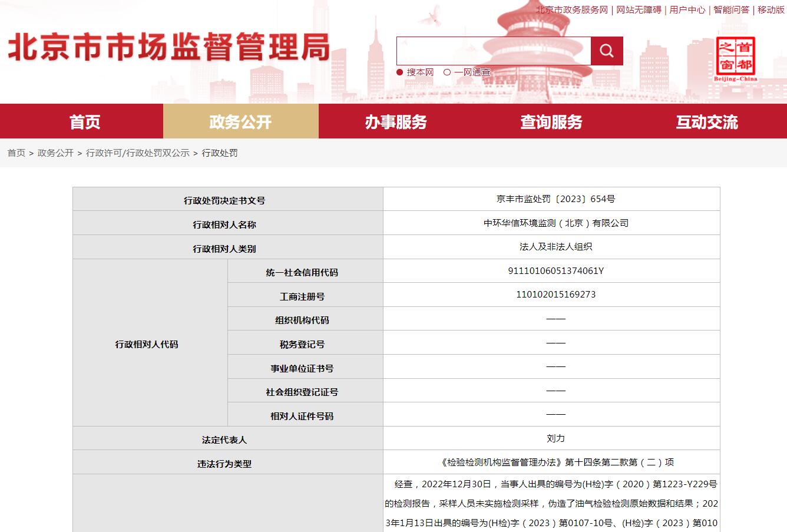Click the violation description paragraph starting 经查，2022年12月30日
Screen dimensions: 787x532
pos(551,504)
